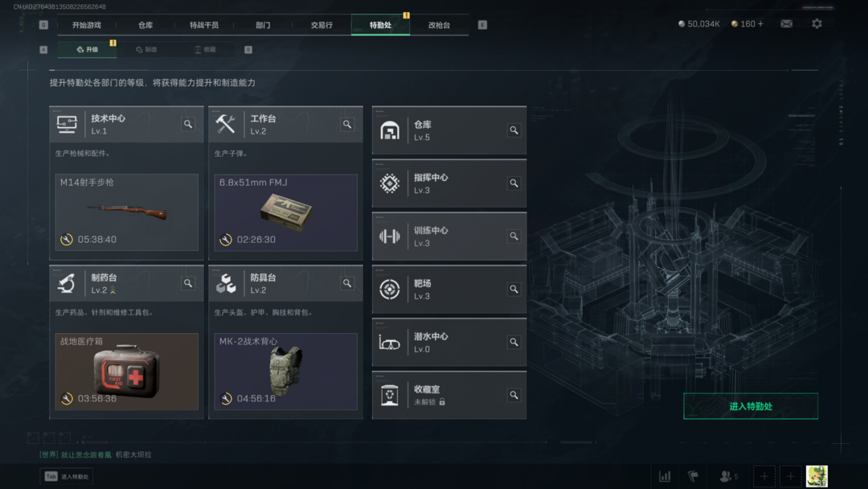Inspect 仓库 Lv.5 magnifier icon
Screen dimensions: 868x489
514,130
